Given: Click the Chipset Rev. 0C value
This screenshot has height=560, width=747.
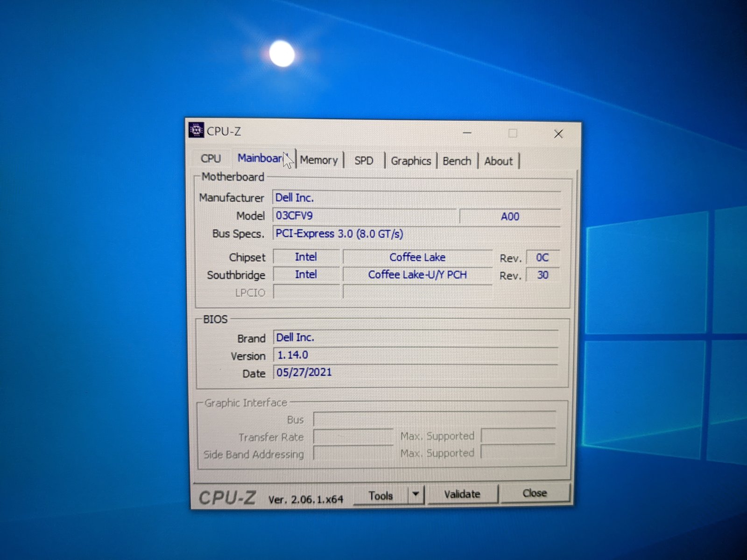Looking at the screenshot, I should (x=542, y=258).
